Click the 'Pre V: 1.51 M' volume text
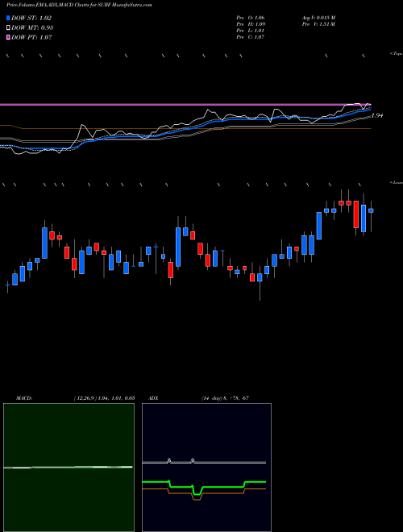 (318, 24)
